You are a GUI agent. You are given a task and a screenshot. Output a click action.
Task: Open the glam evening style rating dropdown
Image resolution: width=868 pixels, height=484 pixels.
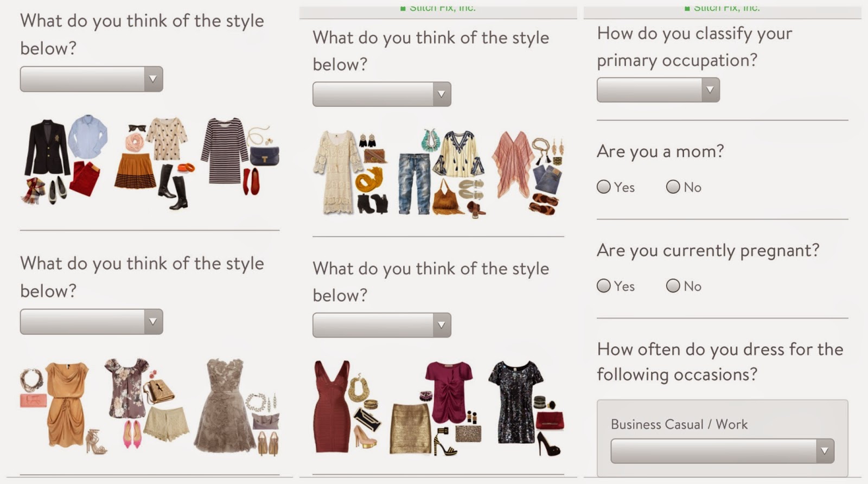381,325
